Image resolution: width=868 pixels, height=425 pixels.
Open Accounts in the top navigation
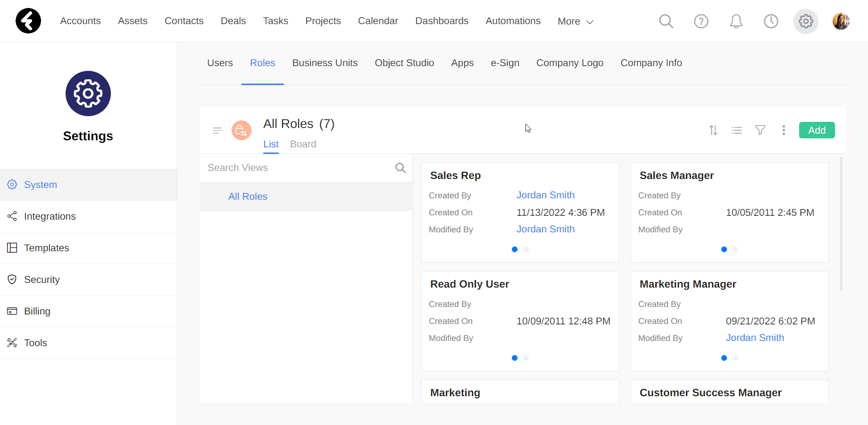(81, 21)
